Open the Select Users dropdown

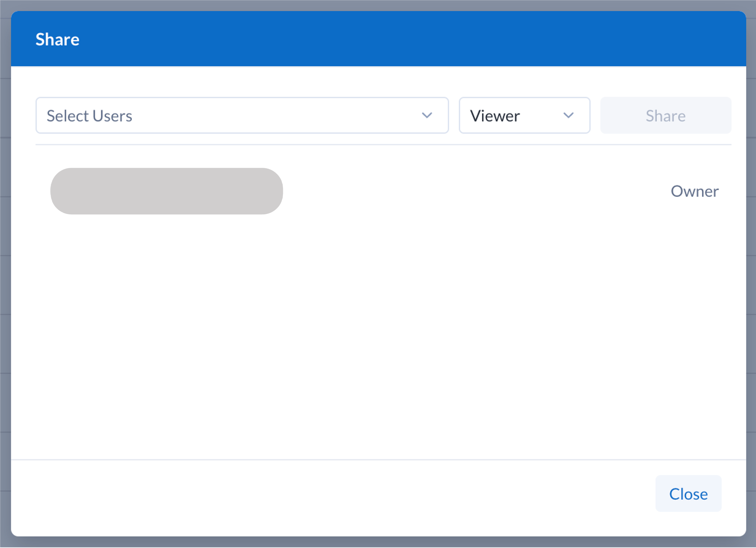point(242,115)
